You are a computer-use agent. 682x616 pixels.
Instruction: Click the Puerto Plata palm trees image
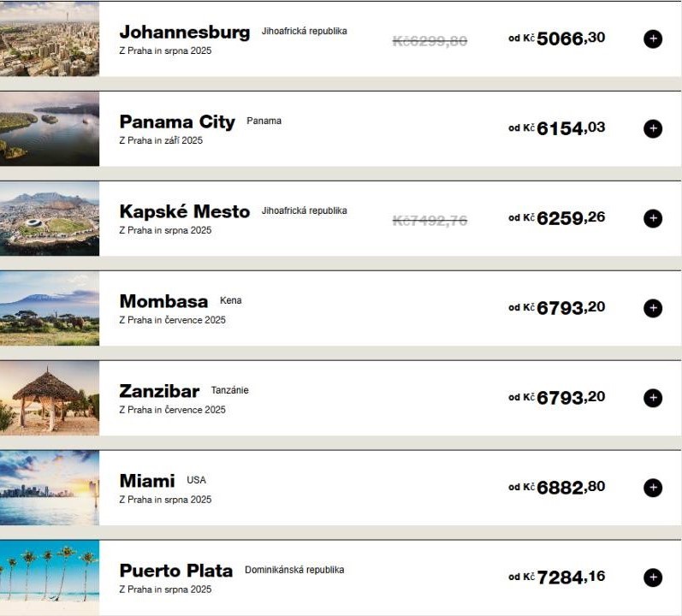point(49,577)
